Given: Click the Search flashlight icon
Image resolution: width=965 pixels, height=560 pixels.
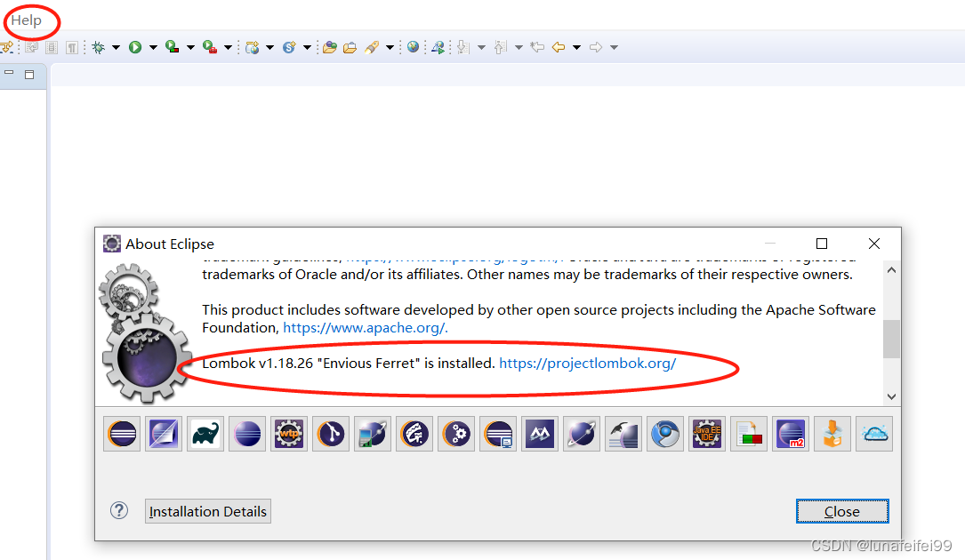Looking at the screenshot, I should (x=372, y=47).
